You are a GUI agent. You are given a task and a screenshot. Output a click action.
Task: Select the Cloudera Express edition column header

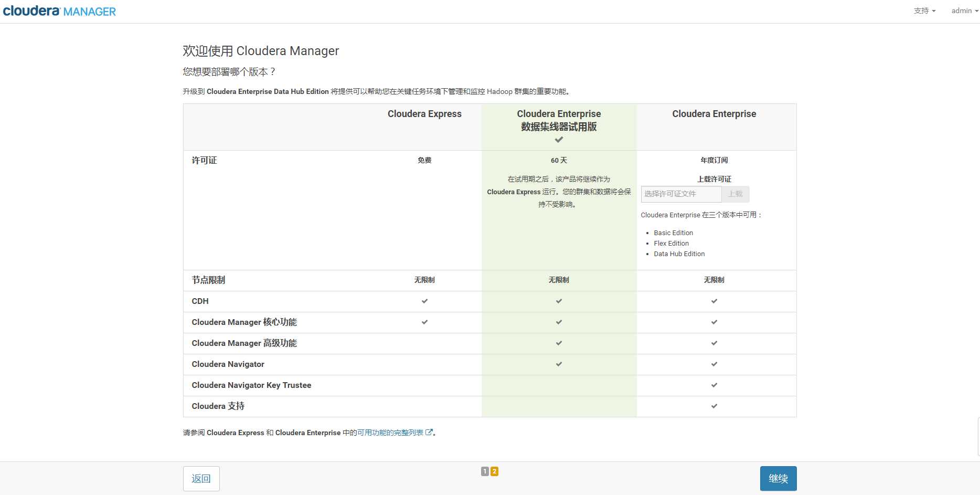(424, 114)
